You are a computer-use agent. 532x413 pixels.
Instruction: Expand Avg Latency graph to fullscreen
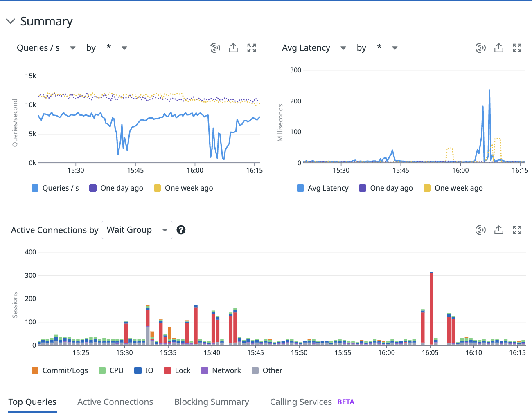click(x=517, y=48)
